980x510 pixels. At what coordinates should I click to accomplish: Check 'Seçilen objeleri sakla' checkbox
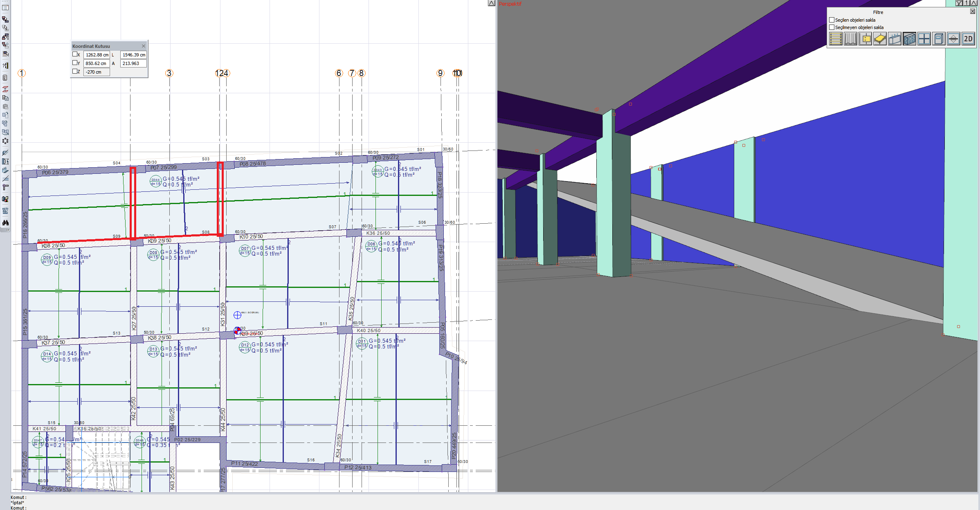[832, 20]
